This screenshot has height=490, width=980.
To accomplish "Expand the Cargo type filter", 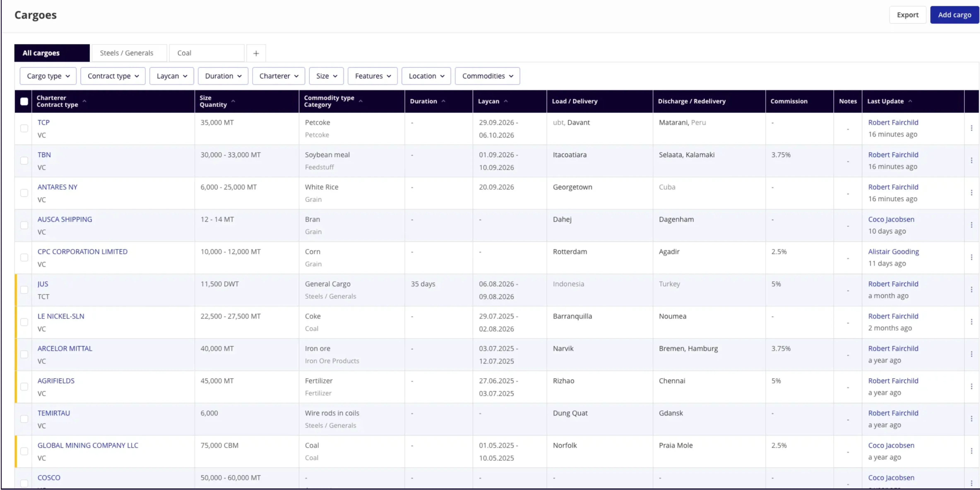I will pos(48,76).
